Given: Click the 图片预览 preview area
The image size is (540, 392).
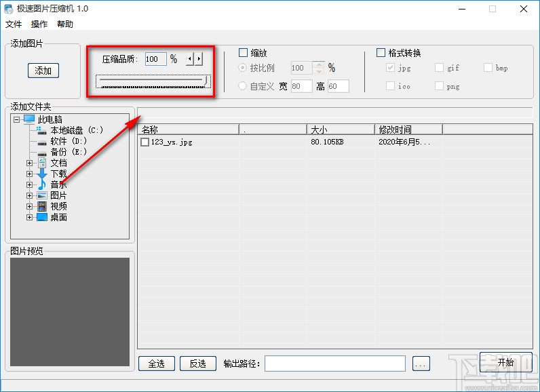Looking at the screenshot, I should 70,312.
